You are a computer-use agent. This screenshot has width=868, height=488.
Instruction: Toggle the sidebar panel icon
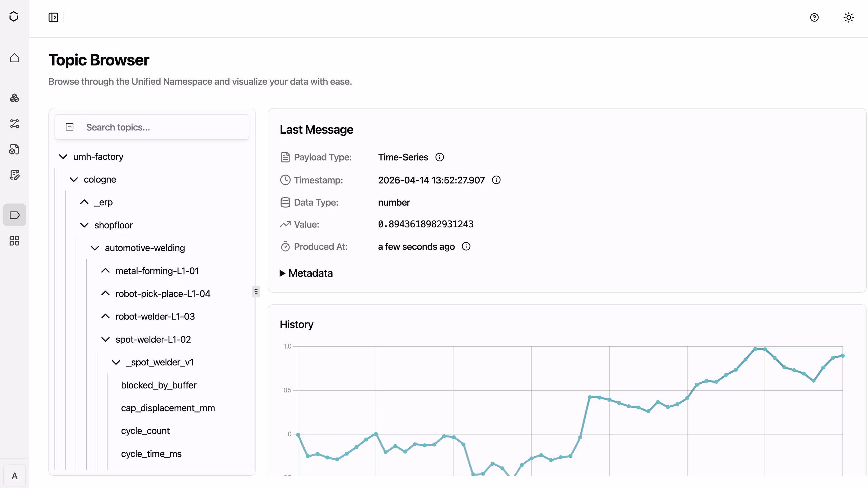click(x=53, y=17)
